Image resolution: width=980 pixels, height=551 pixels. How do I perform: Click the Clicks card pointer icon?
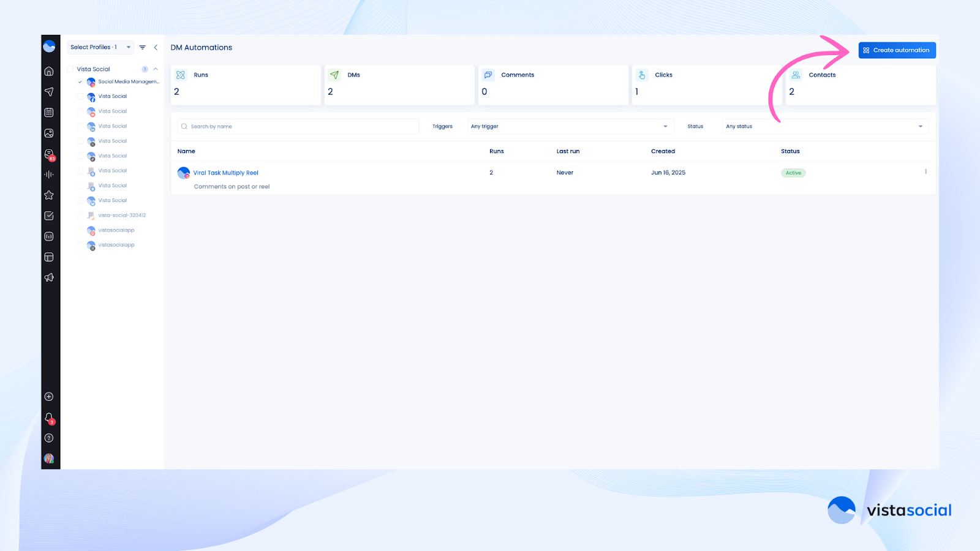click(x=642, y=75)
